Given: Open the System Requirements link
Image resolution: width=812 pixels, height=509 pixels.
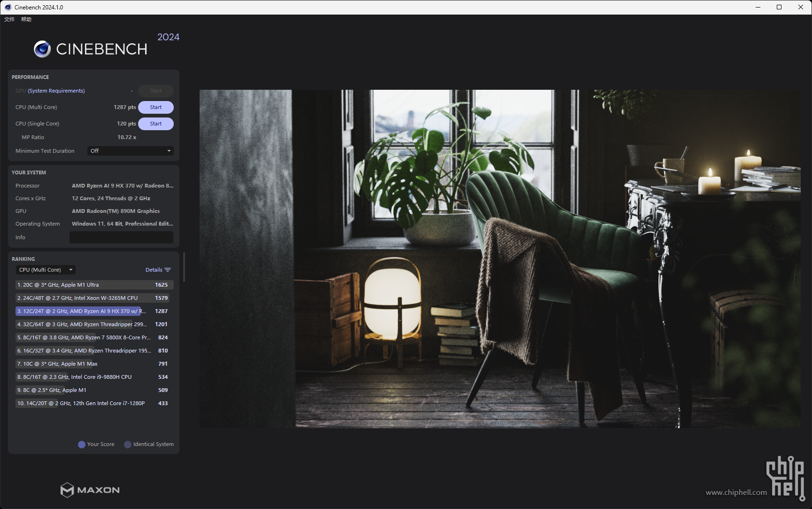Looking at the screenshot, I should point(56,91).
